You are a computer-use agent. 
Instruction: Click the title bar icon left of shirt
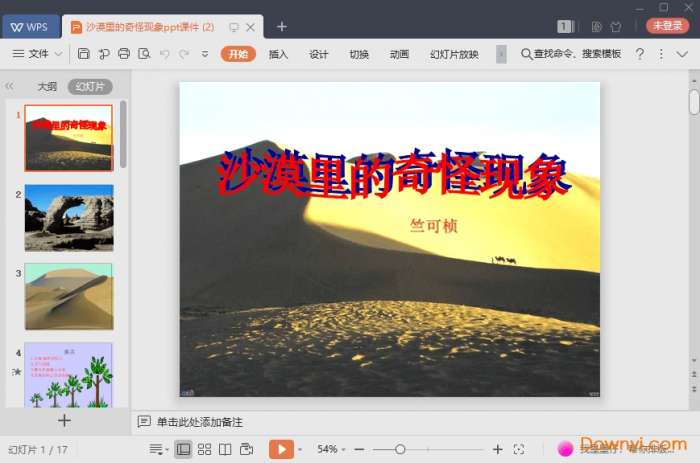(x=596, y=27)
